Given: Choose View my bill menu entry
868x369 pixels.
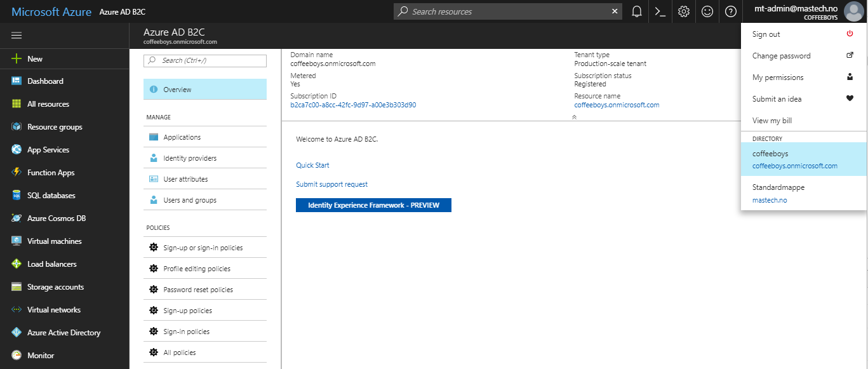Looking at the screenshot, I should 772,121.
